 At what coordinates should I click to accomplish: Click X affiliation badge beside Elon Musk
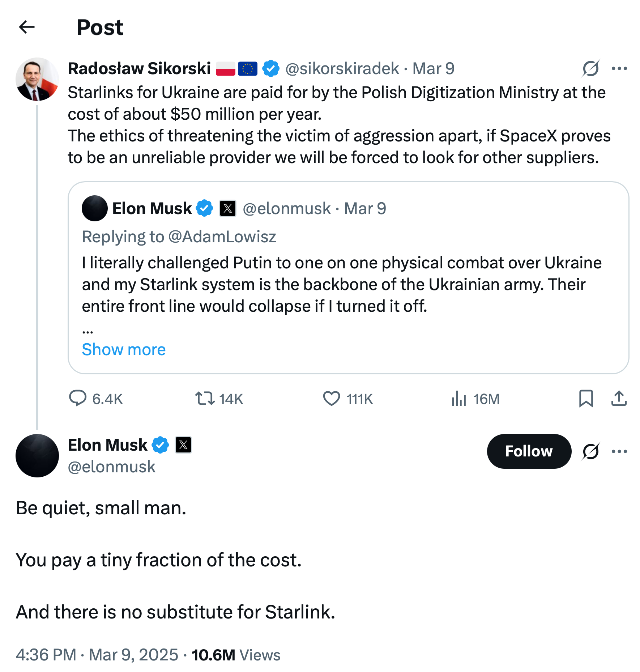183,445
